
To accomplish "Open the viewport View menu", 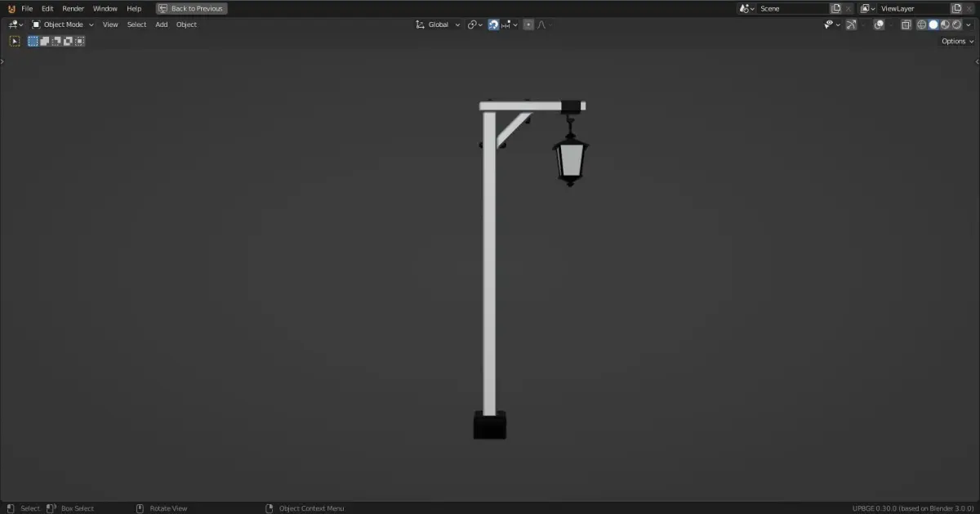I will pyautogui.click(x=110, y=25).
